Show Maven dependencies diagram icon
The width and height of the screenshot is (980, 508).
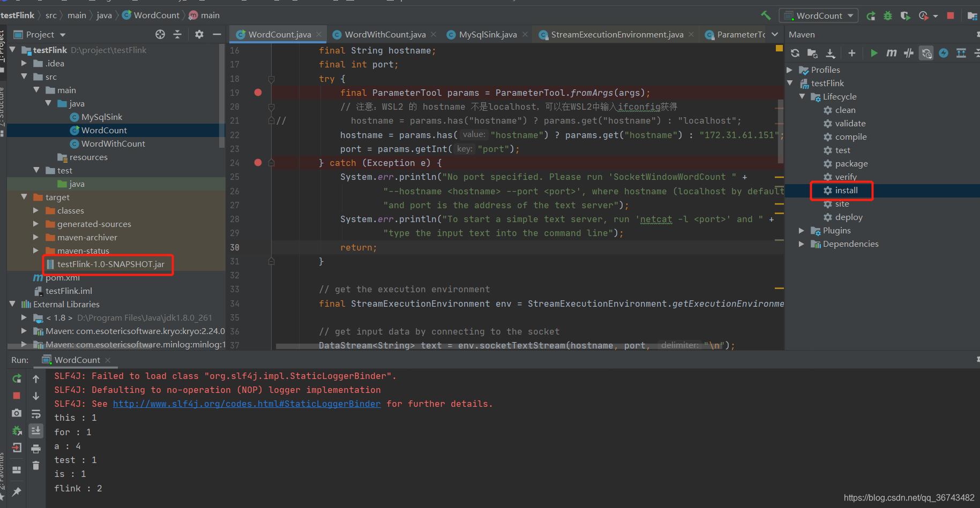[961, 53]
